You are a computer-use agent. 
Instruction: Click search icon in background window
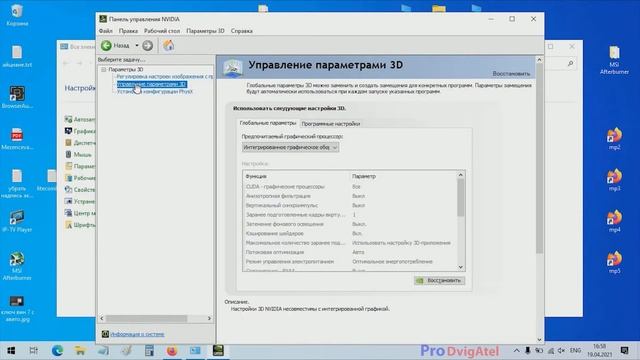570,63
